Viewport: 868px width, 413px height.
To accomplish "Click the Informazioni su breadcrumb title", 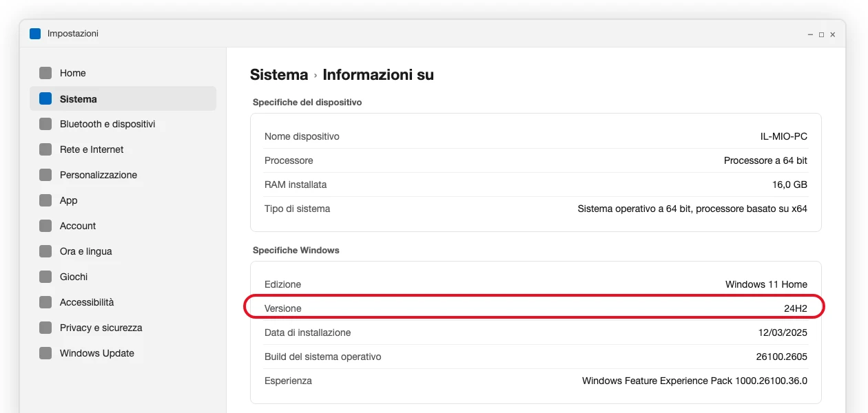I will pyautogui.click(x=378, y=75).
